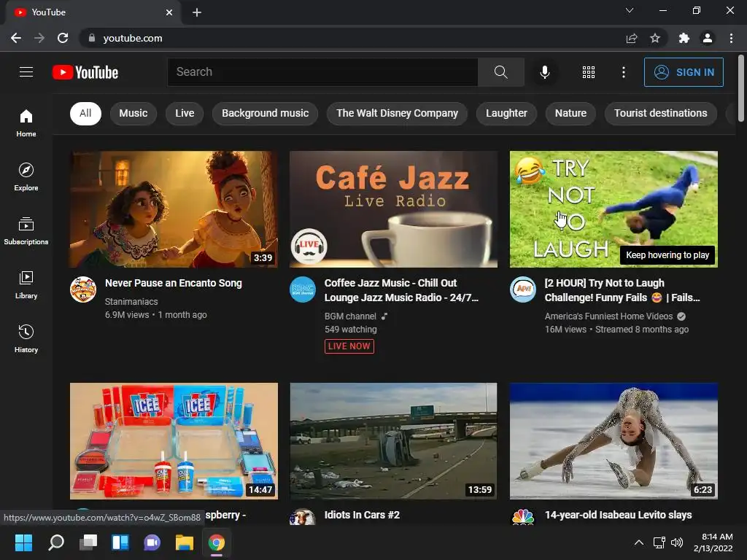Share this page from address bar
This screenshot has width=747, height=560.
coord(632,38)
